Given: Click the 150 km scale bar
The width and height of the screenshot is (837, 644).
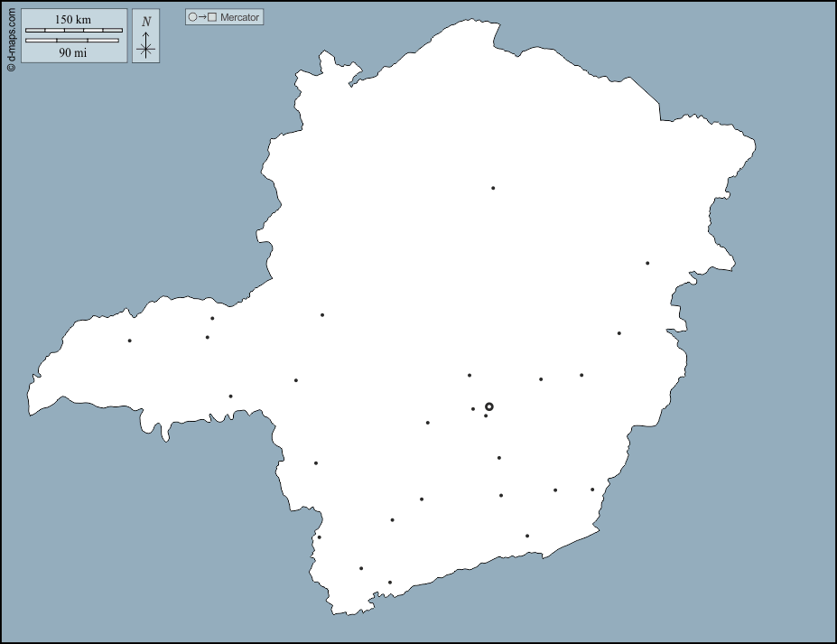Looking at the screenshot, I should pos(74,30).
